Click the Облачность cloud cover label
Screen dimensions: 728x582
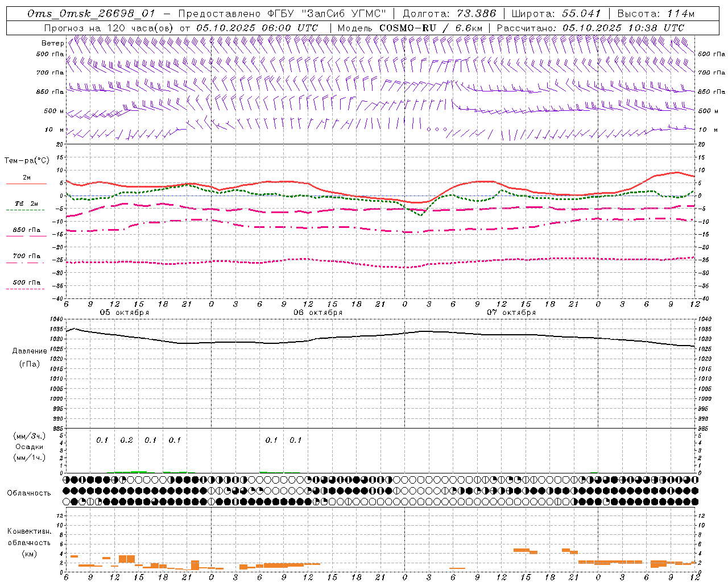point(29,493)
